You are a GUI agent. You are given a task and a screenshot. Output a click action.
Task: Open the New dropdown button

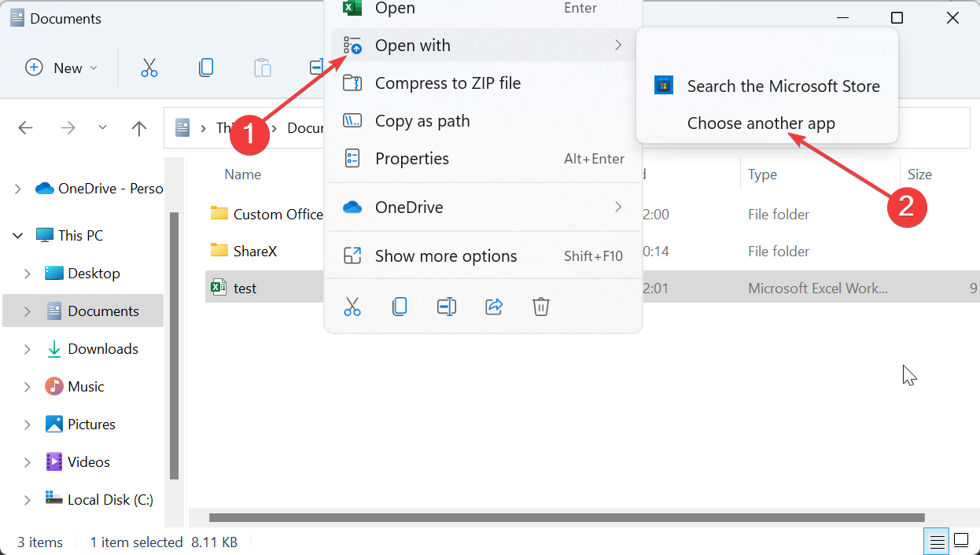(x=62, y=68)
